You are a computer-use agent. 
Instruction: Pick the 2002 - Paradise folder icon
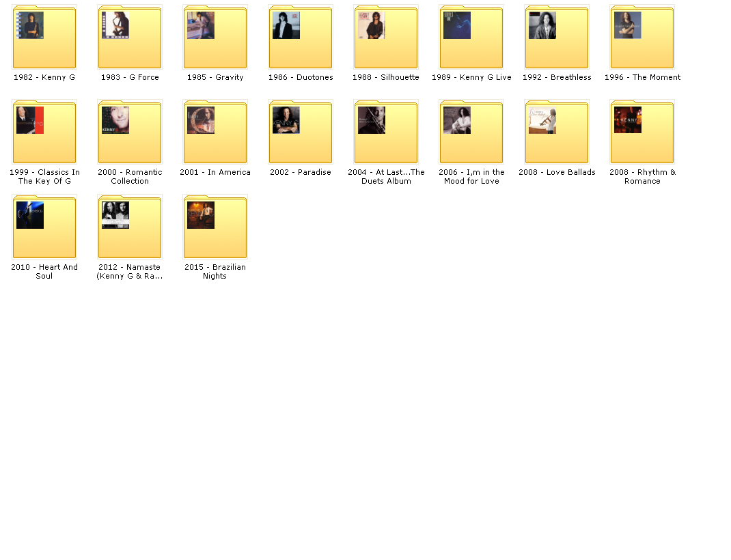tap(300, 132)
